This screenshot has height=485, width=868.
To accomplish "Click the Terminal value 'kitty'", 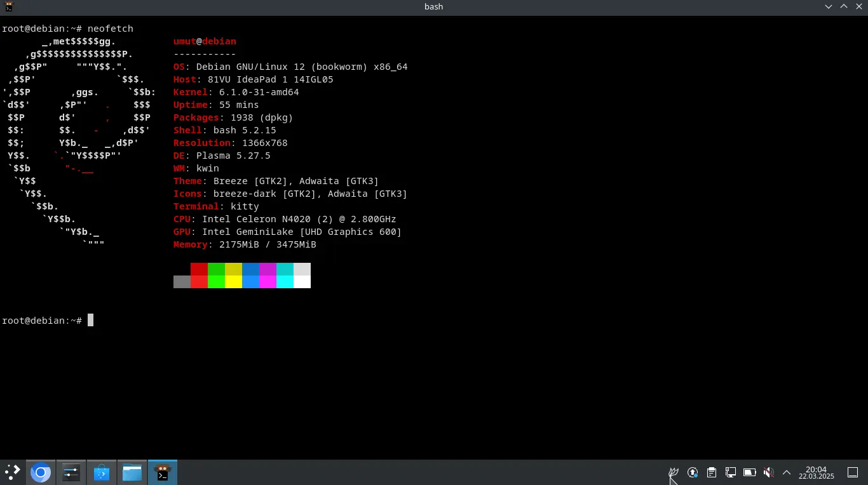I will click(x=245, y=206).
